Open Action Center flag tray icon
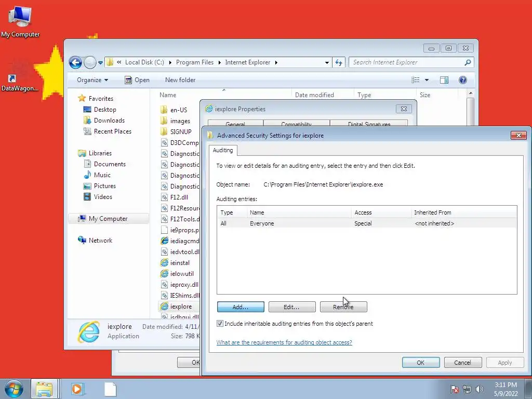Viewport: 532px width, 399px height. pos(454,389)
